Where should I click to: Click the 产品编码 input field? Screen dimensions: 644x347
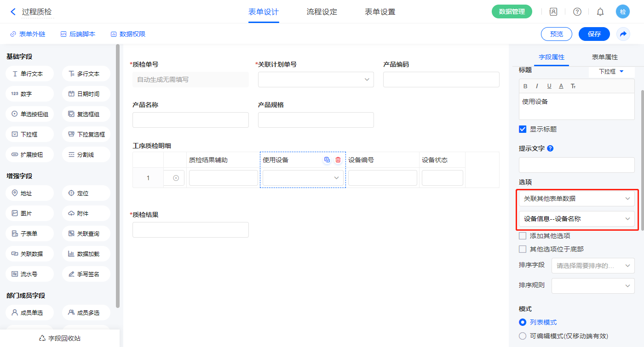[x=441, y=80]
